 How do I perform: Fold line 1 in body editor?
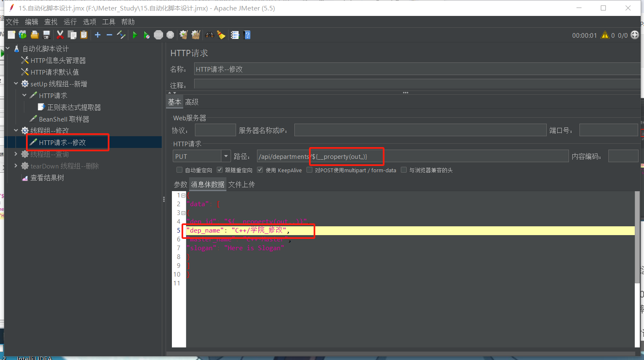click(x=184, y=195)
